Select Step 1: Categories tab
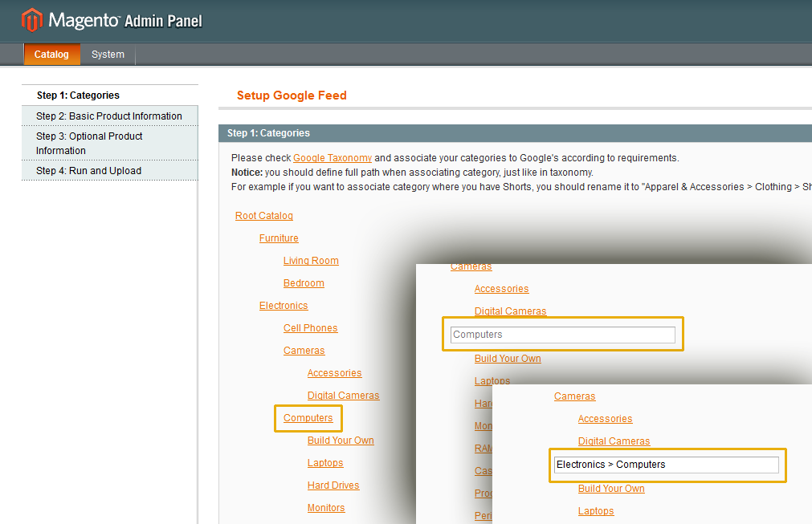Image resolution: width=812 pixels, height=524 pixels. (x=78, y=95)
